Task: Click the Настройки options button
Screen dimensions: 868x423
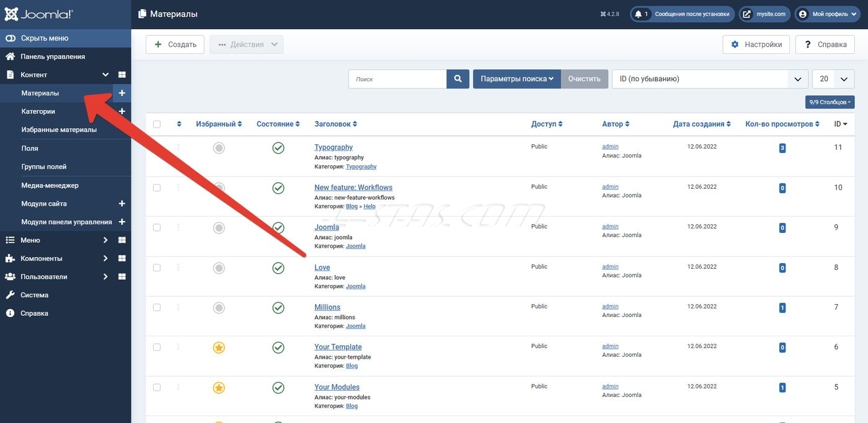Action: coord(756,45)
